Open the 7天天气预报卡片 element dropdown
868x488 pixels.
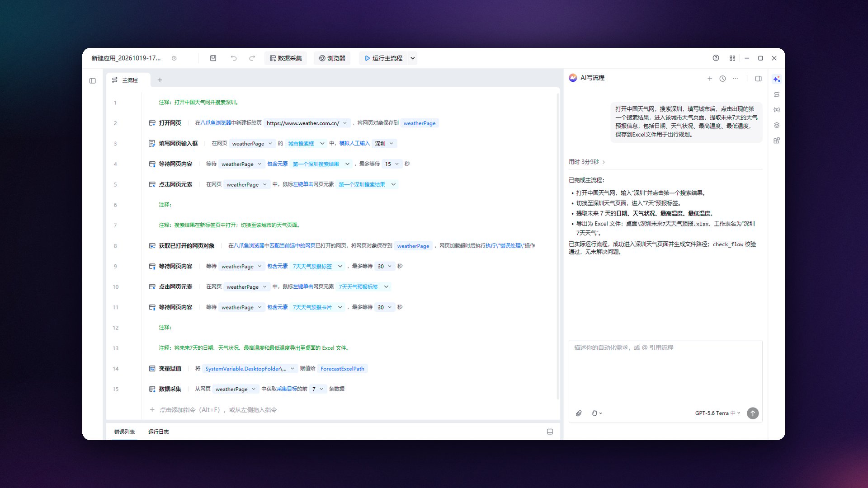[340, 307]
